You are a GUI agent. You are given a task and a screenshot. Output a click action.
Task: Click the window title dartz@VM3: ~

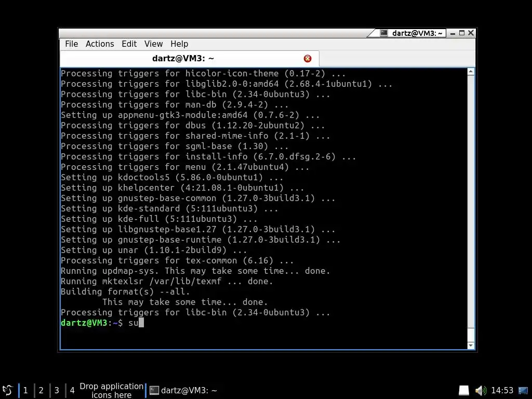[417, 33]
